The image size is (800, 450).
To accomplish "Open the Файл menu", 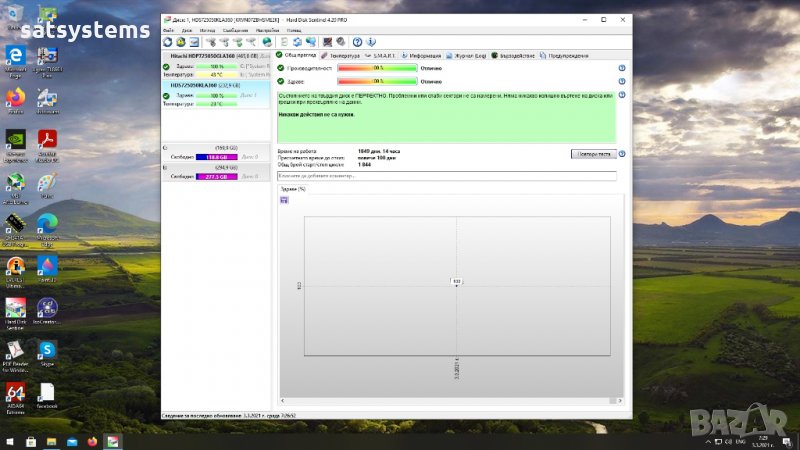I will click(169, 31).
